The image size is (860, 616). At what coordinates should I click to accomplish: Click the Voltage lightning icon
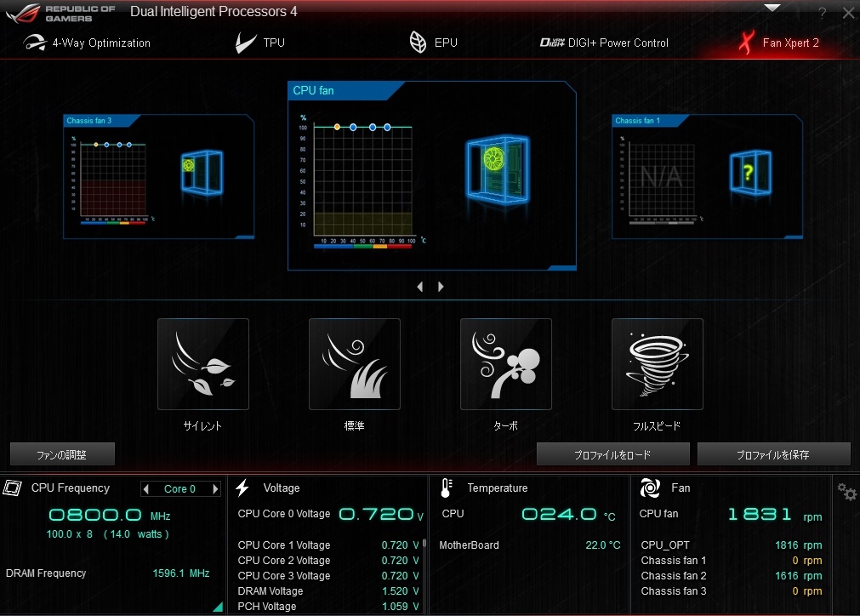[242, 488]
